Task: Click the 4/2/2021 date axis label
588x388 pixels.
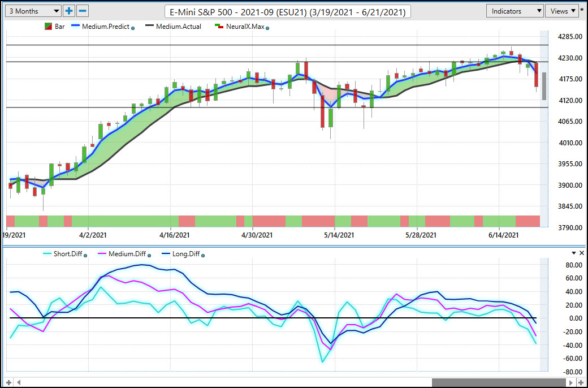Action: (x=93, y=235)
